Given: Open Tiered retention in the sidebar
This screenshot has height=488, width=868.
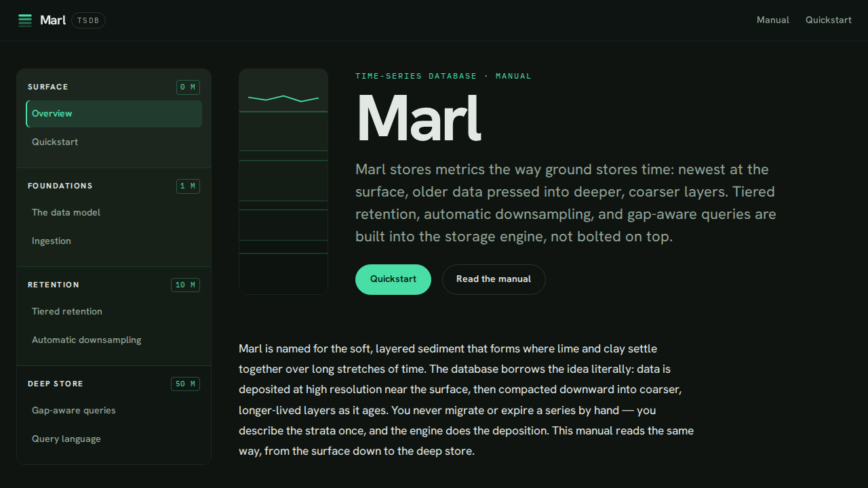Looking at the screenshot, I should click(x=114, y=312).
